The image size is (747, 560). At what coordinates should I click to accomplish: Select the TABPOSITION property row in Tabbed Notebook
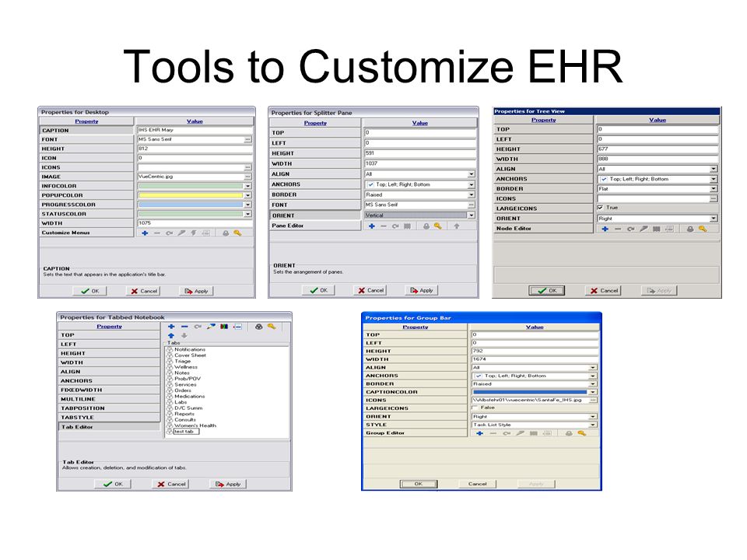click(x=109, y=408)
